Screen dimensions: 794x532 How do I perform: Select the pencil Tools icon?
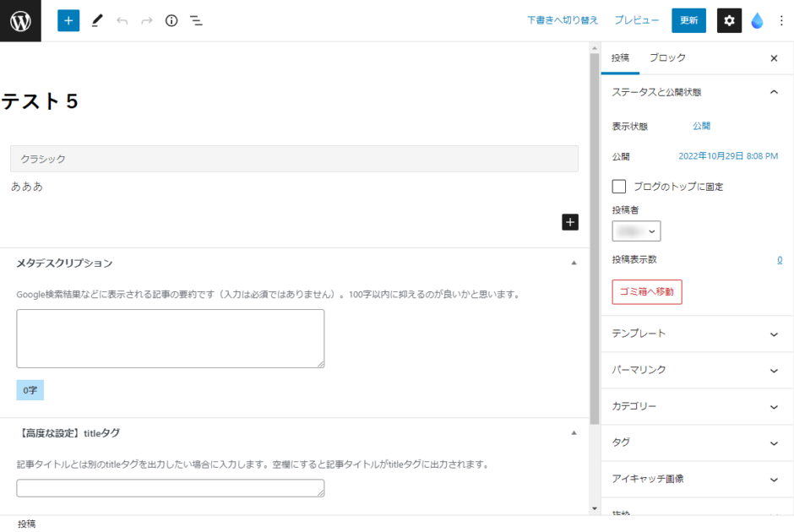(96, 20)
